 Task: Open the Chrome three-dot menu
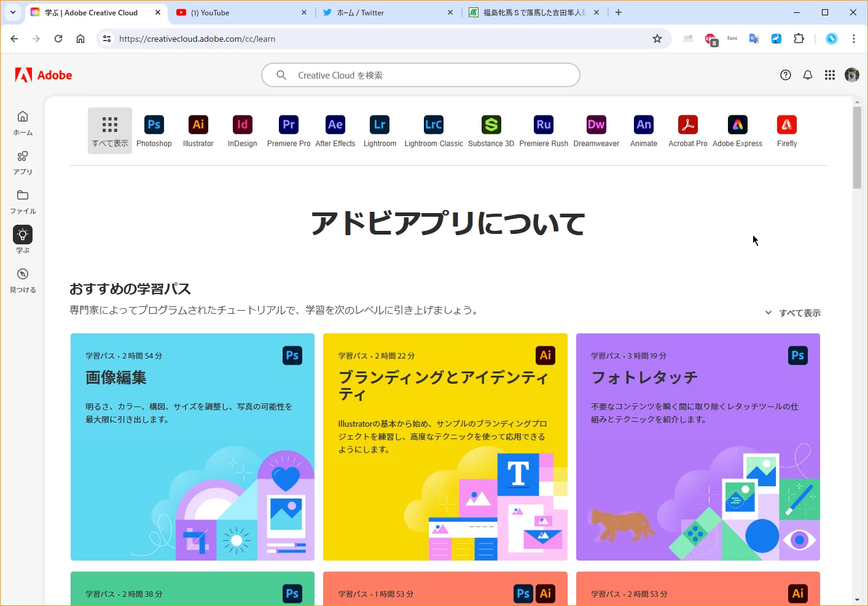coord(854,39)
